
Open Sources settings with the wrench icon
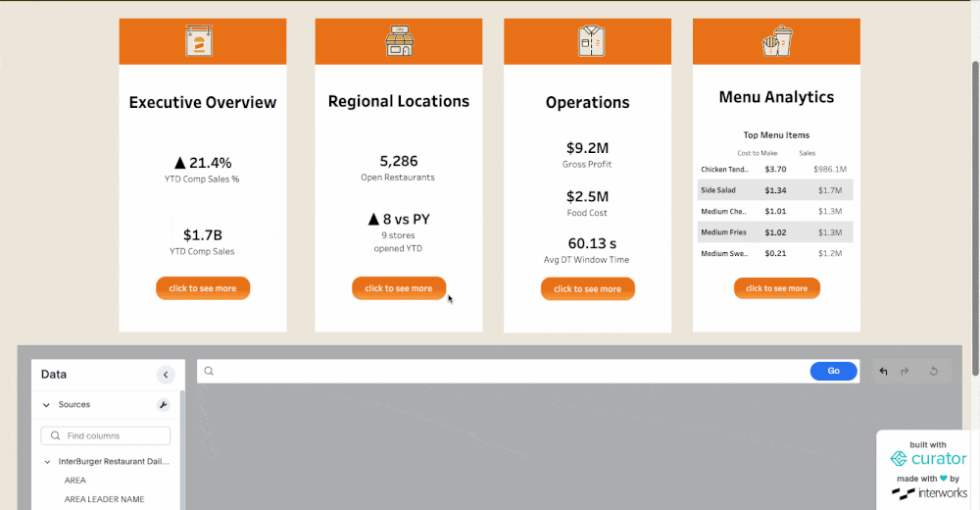coord(163,405)
